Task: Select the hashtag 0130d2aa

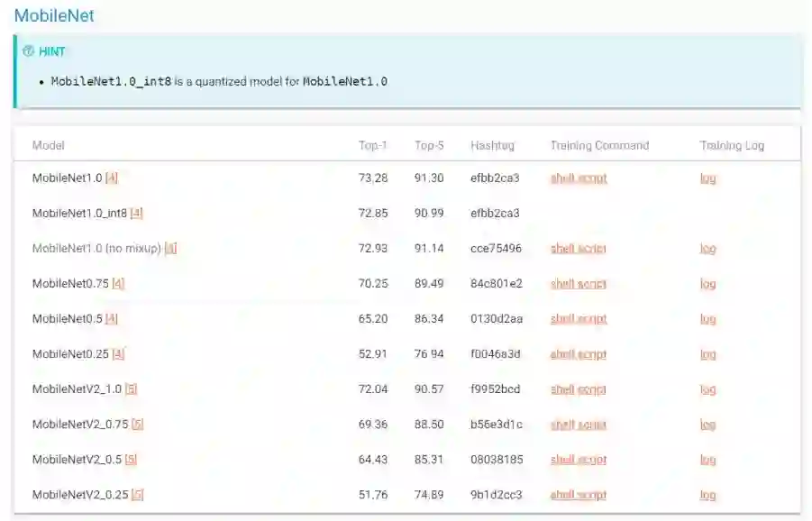Action: click(x=496, y=319)
